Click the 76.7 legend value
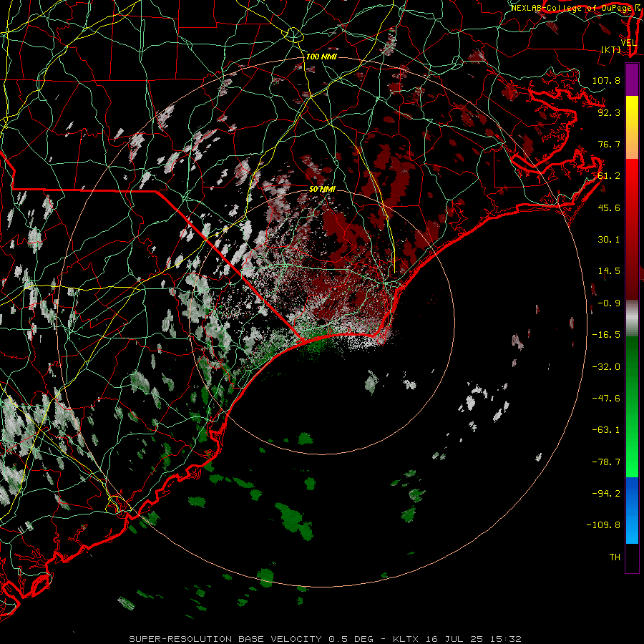This screenshot has width=644, height=644. point(609,144)
